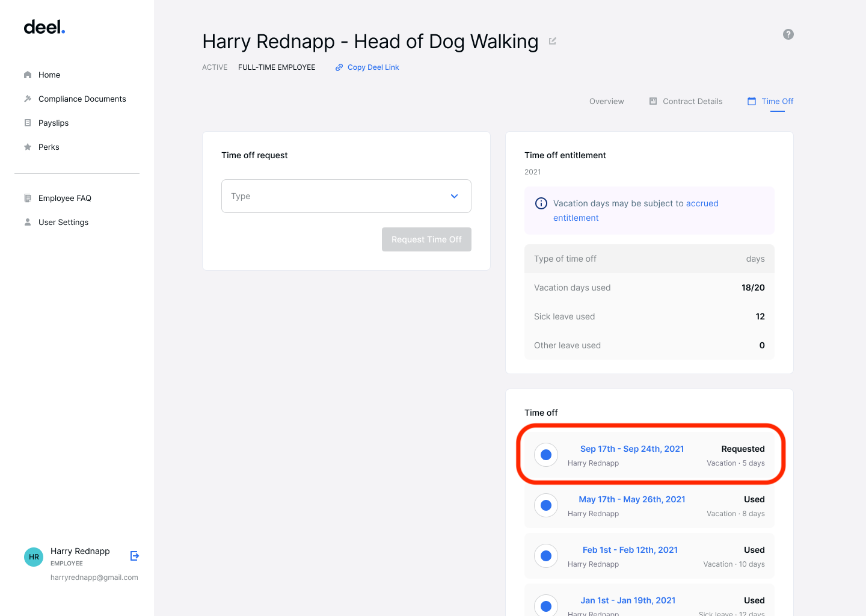The width and height of the screenshot is (866, 616).
Task: Open the Sep 17th - Sep 24th request
Action: click(631, 449)
